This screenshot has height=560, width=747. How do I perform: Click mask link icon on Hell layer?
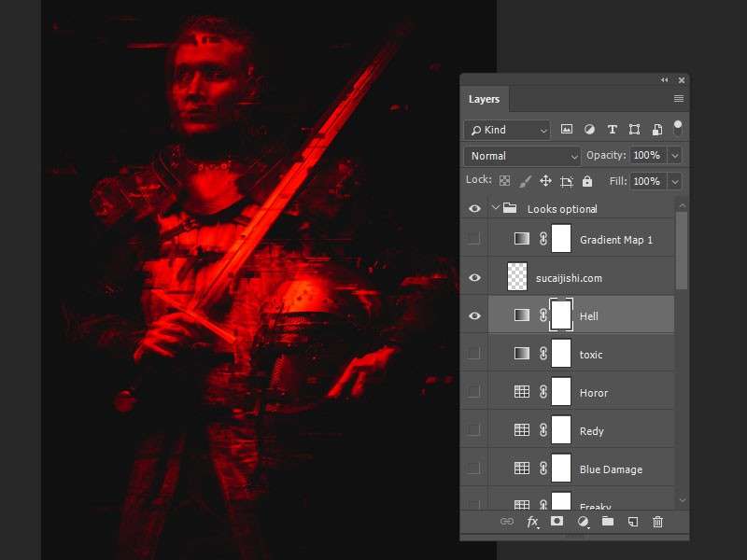[543, 315]
